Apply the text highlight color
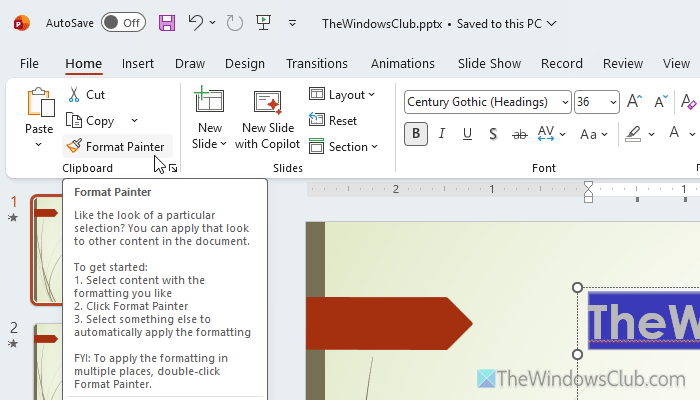The image size is (700, 400). pyautogui.click(x=633, y=133)
